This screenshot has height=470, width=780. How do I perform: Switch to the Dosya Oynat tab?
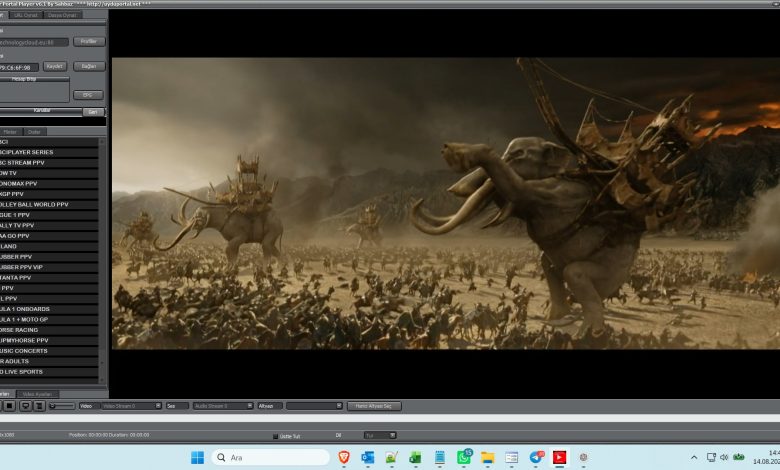62,15
